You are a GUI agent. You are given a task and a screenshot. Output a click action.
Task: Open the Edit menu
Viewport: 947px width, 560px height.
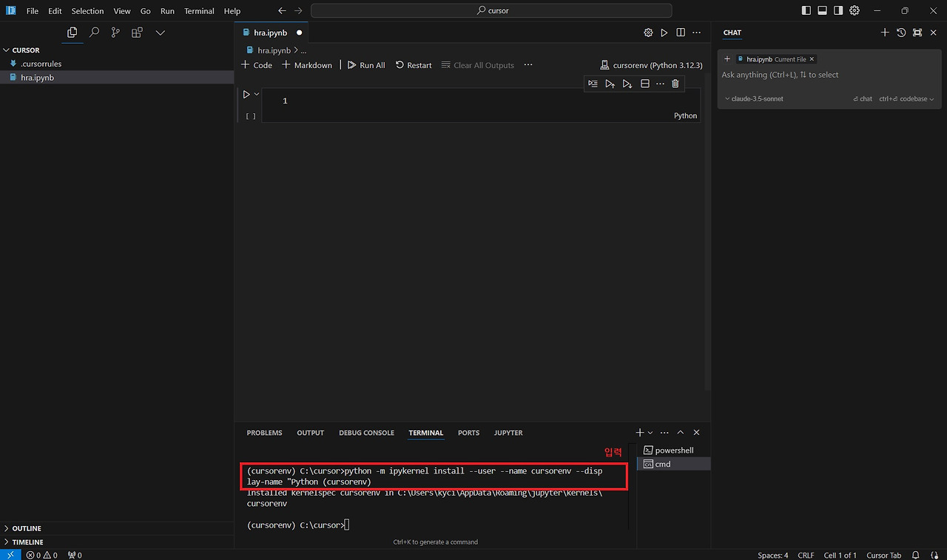[x=55, y=11]
